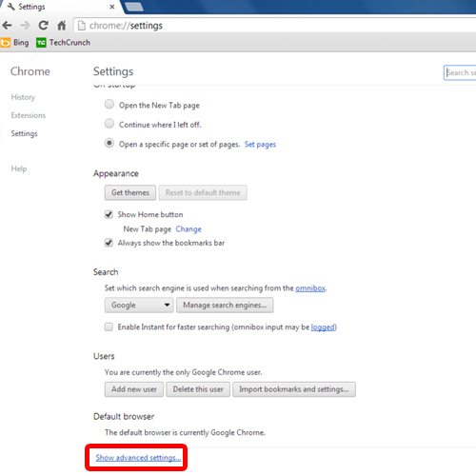
Task: Toggle Always show the bookmarks bar
Action: point(109,243)
